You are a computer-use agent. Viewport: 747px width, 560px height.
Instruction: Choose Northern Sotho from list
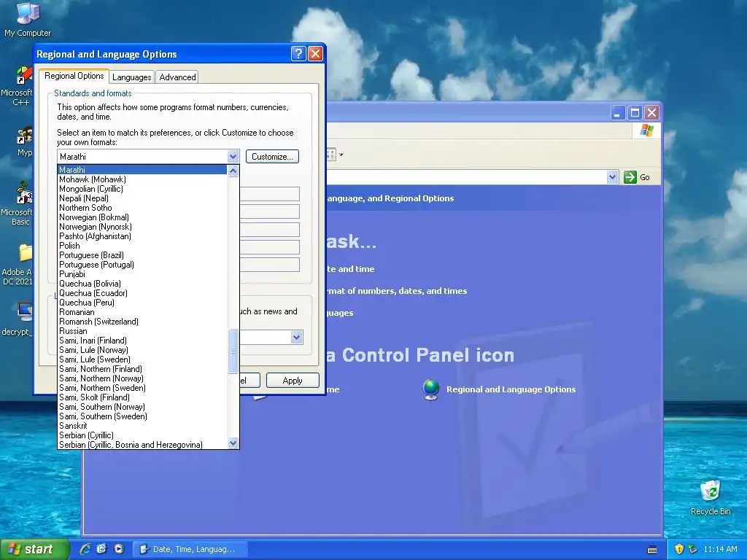(x=142, y=208)
